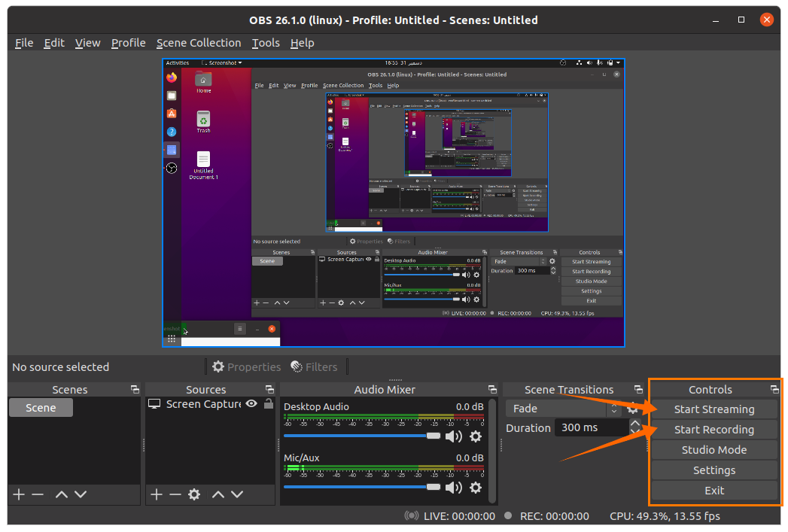Open the Mic/Aux gear options
788x532 pixels.
click(x=476, y=488)
